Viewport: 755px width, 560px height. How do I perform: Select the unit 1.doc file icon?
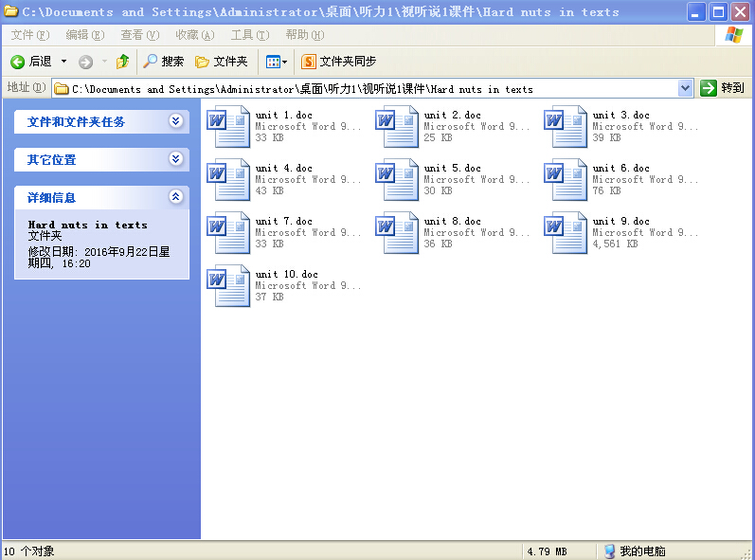228,127
